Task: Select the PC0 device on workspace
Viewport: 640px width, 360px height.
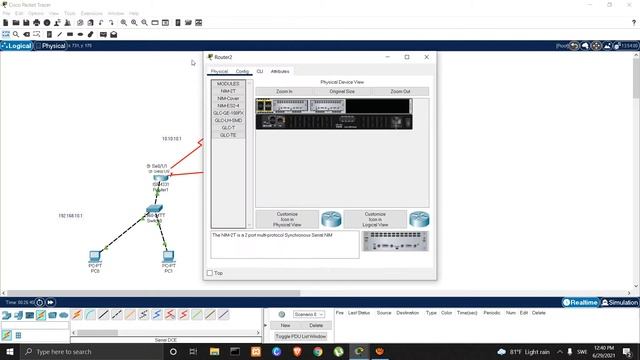Action: [x=95, y=256]
